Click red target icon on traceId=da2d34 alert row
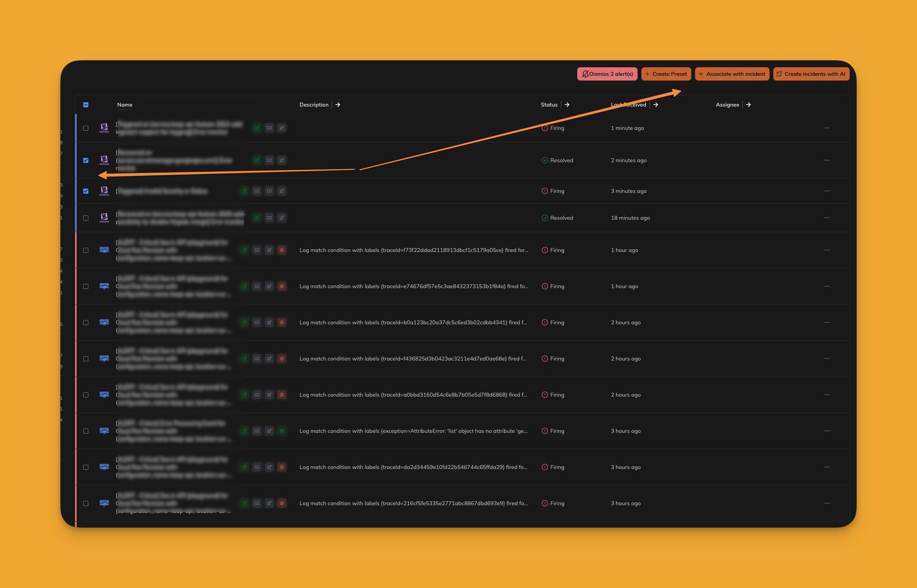The height and width of the screenshot is (588, 917). 282,467
